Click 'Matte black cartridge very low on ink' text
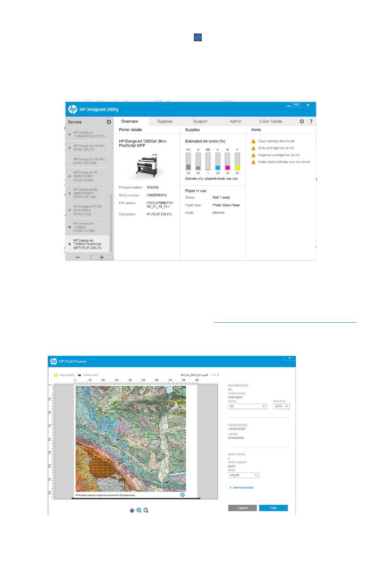 tap(284, 162)
